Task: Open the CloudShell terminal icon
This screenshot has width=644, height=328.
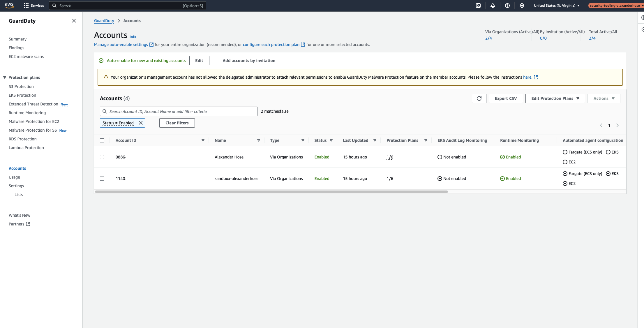Action: point(478,6)
